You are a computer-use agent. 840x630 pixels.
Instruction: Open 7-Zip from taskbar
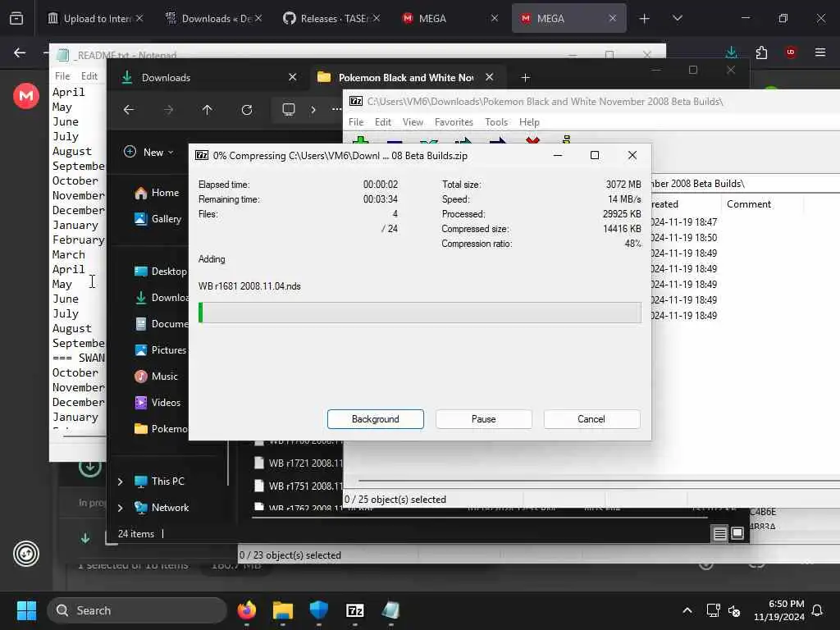(354, 610)
